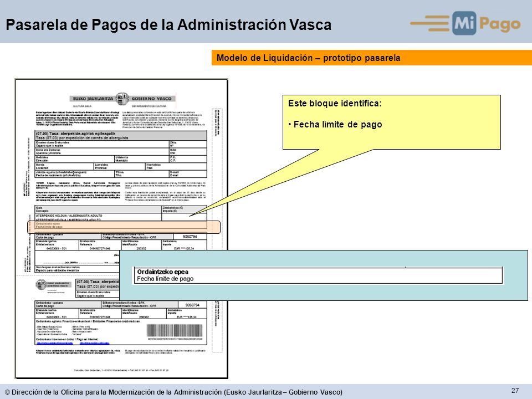Click 'Este bloque identifica:' in the yellow callout

click(335, 104)
